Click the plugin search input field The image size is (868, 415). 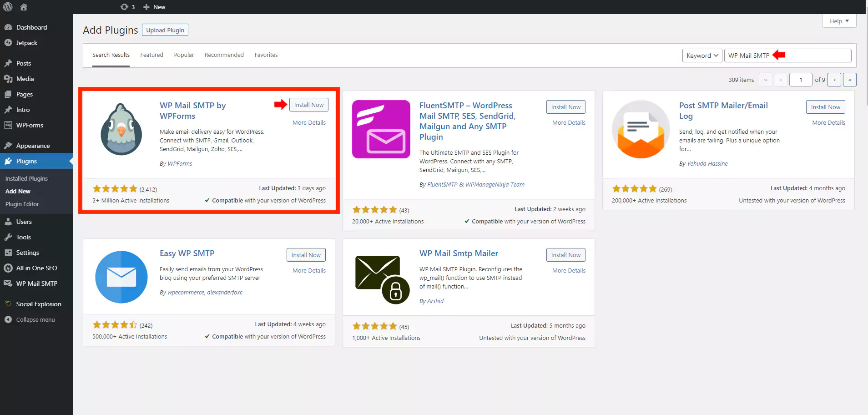click(787, 56)
